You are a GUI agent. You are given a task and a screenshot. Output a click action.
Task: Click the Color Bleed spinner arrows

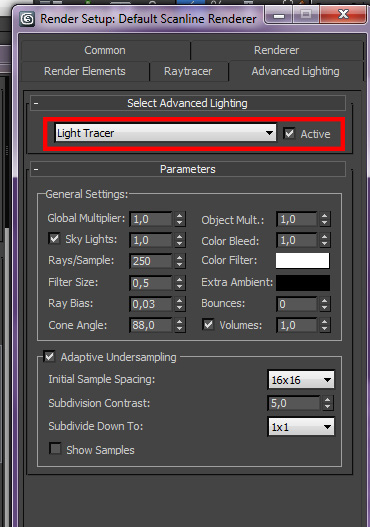pyautogui.click(x=325, y=240)
